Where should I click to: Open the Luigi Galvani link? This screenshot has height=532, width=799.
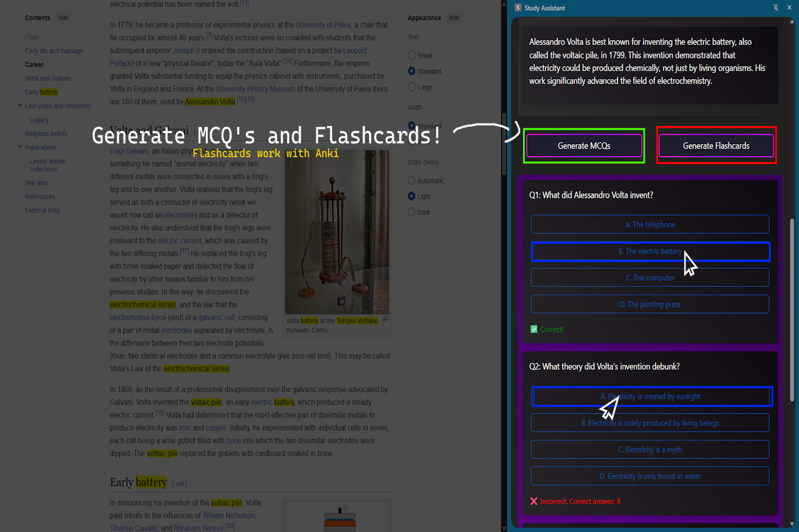(x=129, y=151)
